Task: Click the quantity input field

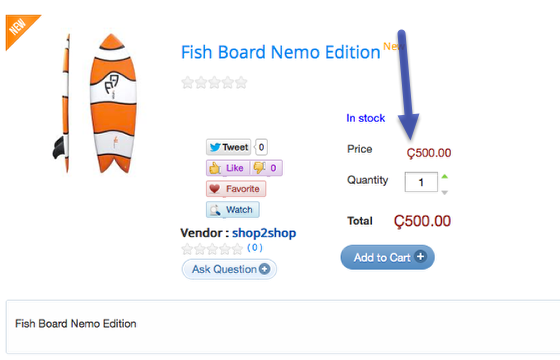Action: pos(421,182)
